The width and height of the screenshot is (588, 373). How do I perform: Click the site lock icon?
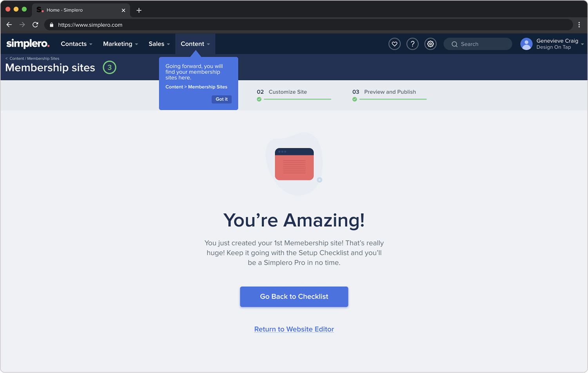coord(51,25)
